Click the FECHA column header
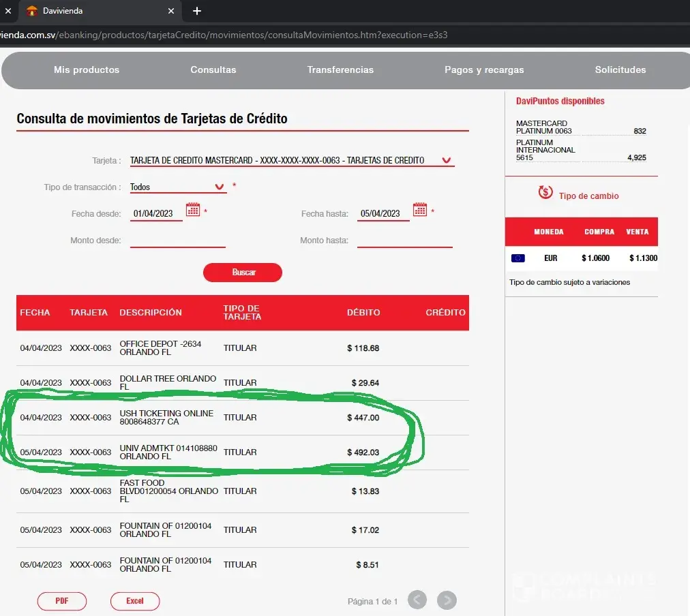690x616 pixels. pos(35,313)
